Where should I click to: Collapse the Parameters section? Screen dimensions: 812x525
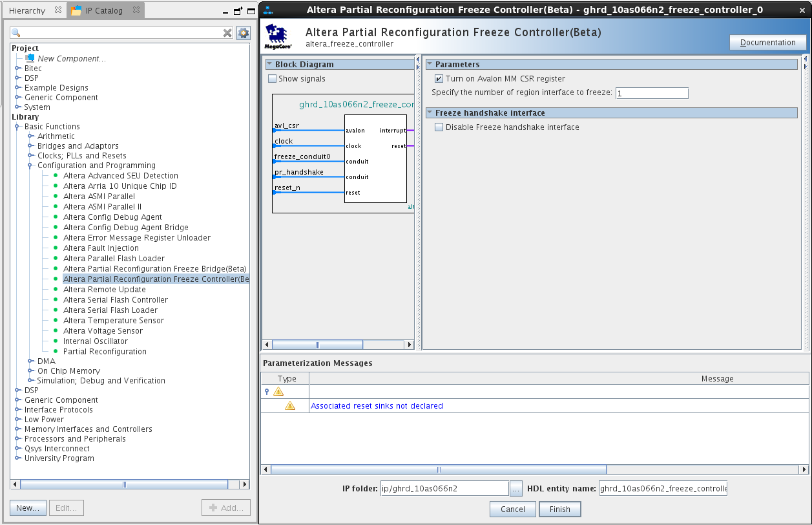[430, 64]
